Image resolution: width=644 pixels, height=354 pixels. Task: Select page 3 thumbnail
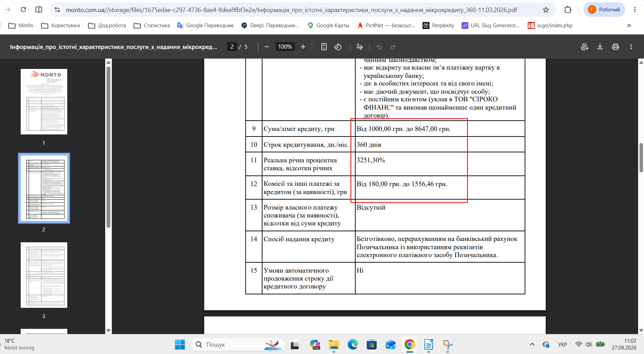click(x=44, y=275)
